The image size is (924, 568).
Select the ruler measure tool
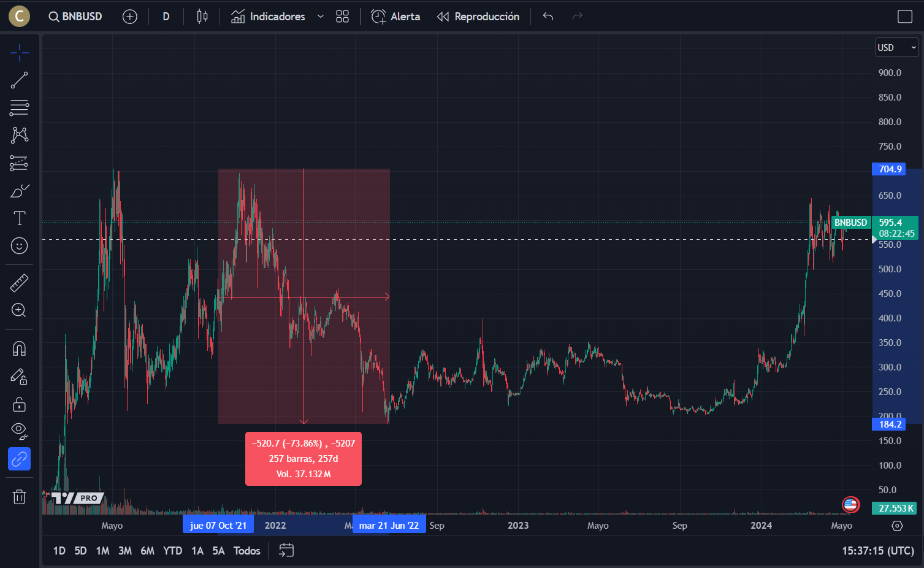tap(20, 283)
